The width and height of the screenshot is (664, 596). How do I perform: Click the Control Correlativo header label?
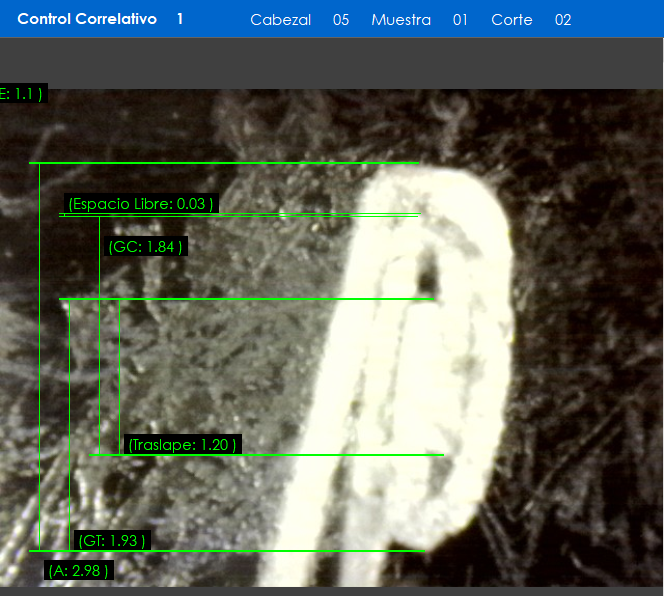click(x=87, y=19)
